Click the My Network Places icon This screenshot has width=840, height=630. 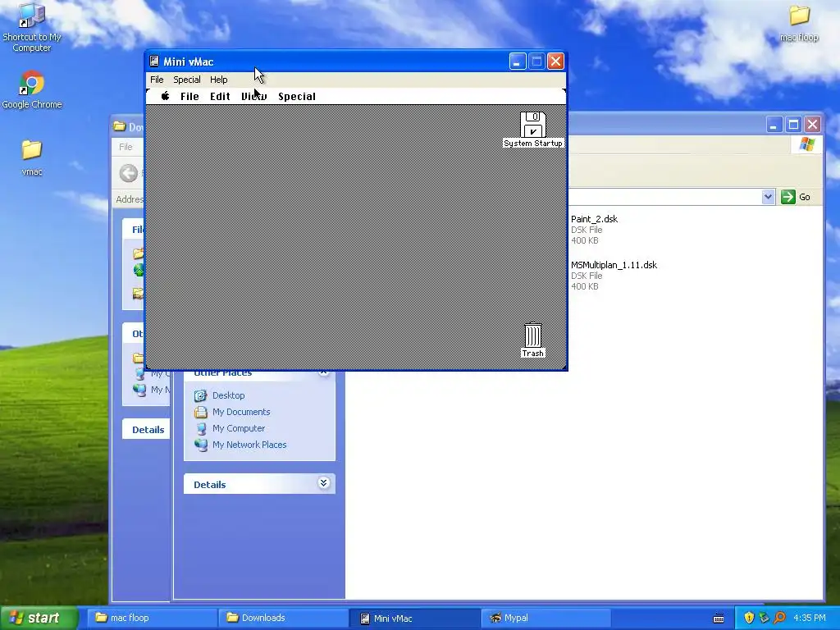point(200,445)
